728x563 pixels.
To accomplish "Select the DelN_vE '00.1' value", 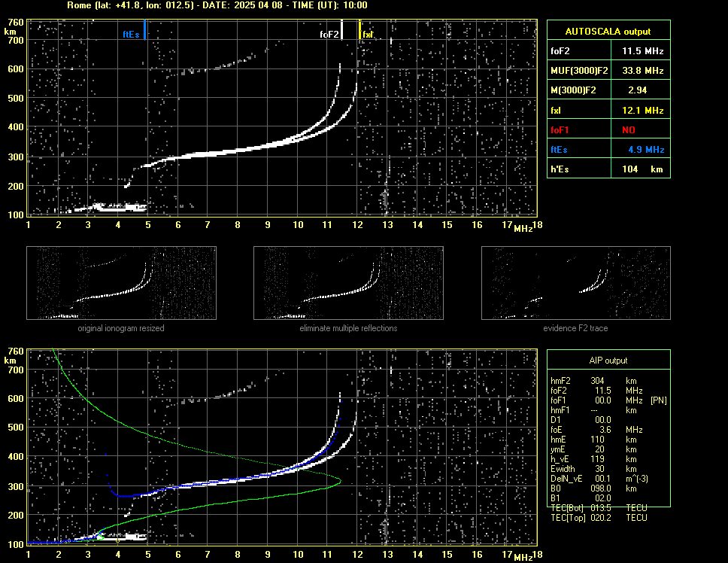I will pos(602,479).
